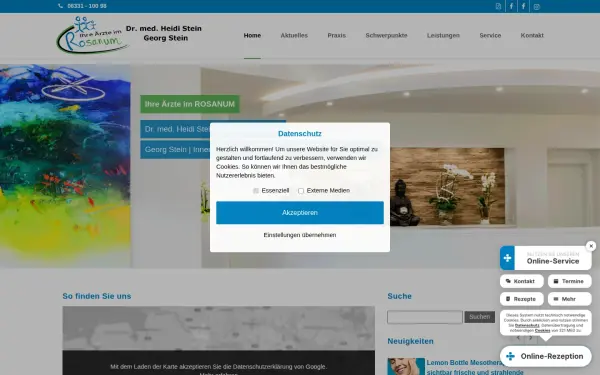600x375 pixels.
Task: Open the Schwerpunkte menu item
Action: click(386, 35)
